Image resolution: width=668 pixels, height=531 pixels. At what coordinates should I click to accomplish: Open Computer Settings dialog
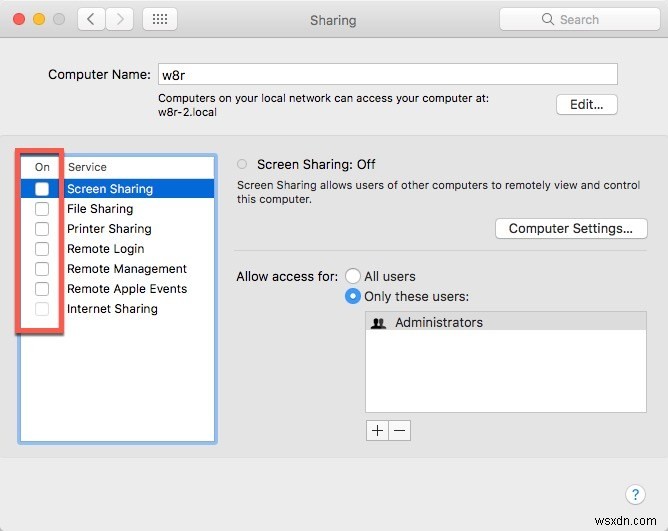tap(570, 228)
